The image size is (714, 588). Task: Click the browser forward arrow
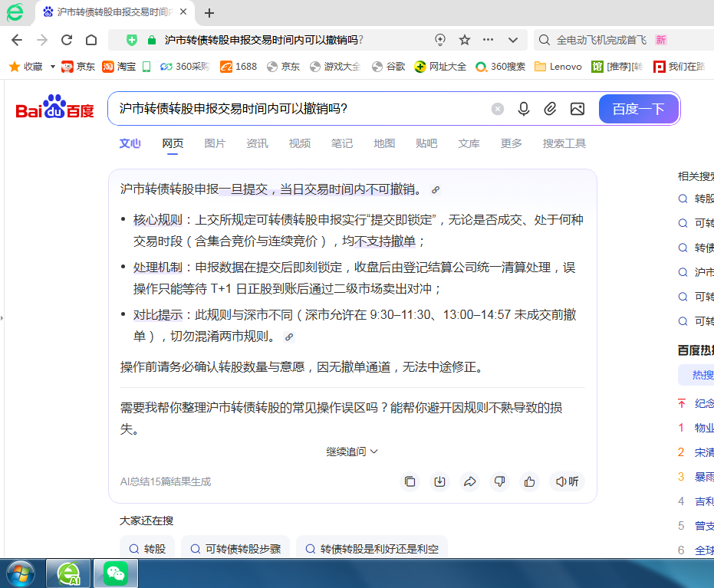pos(42,40)
